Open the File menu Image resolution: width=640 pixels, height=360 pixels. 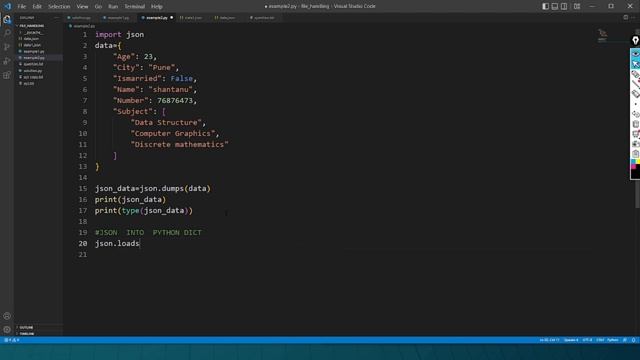coord(22,7)
